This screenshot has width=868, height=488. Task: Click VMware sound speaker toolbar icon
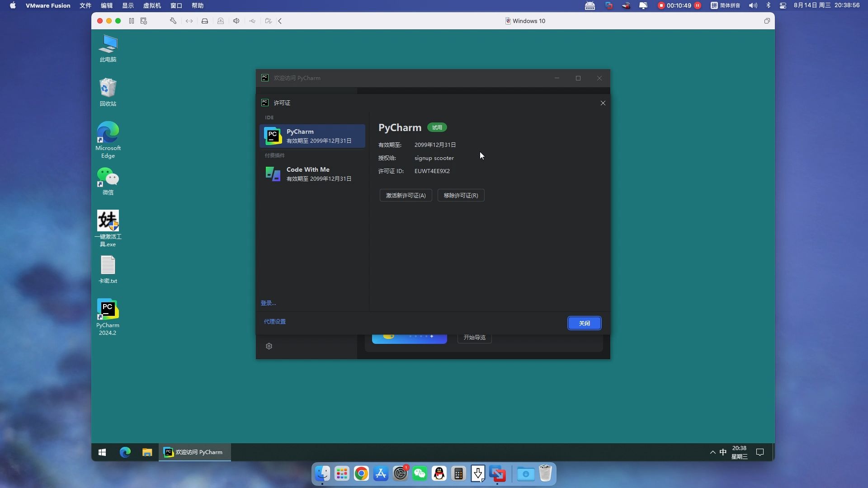pyautogui.click(x=236, y=21)
